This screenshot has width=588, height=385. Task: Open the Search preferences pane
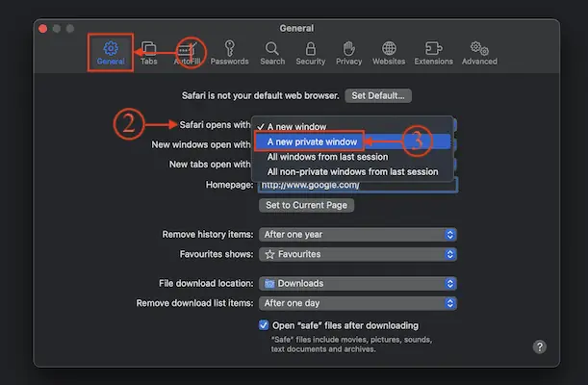(272, 52)
